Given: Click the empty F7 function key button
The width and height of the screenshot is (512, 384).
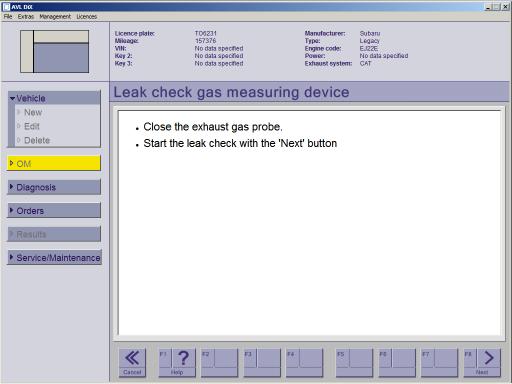Looking at the screenshot, I should [x=439, y=363].
